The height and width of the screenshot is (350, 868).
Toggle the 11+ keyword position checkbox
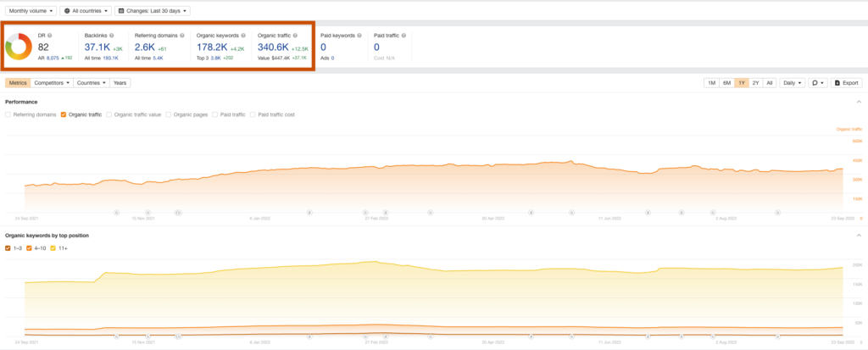coord(53,248)
